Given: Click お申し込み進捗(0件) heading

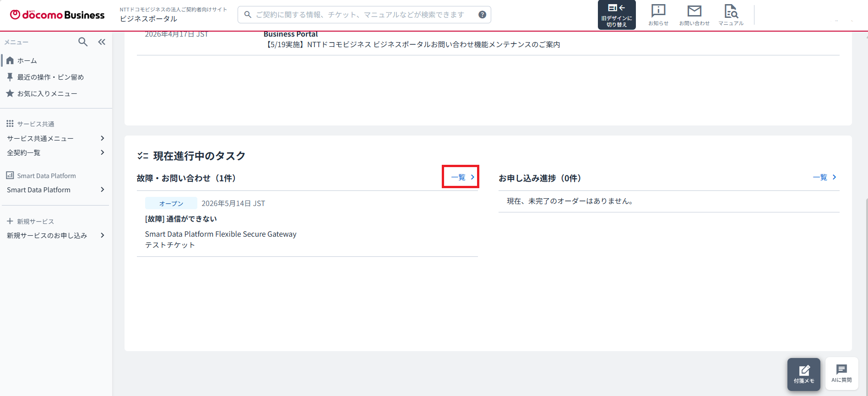Looking at the screenshot, I should (x=540, y=178).
